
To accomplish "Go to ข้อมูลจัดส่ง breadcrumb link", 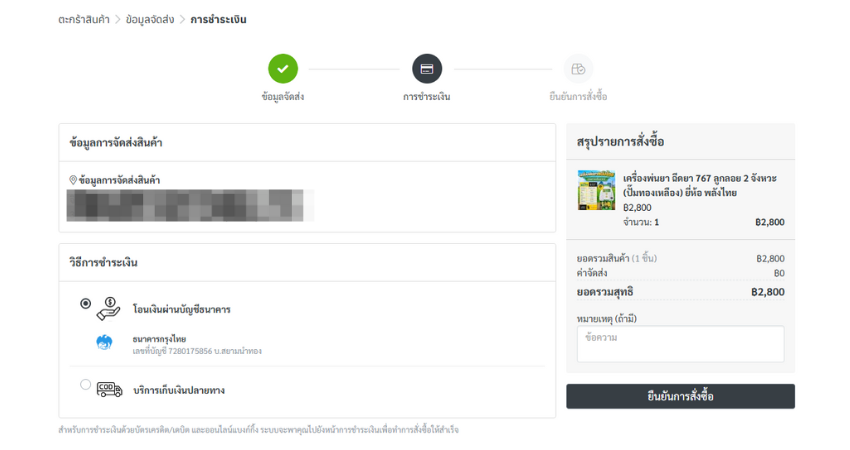I will point(150,20).
